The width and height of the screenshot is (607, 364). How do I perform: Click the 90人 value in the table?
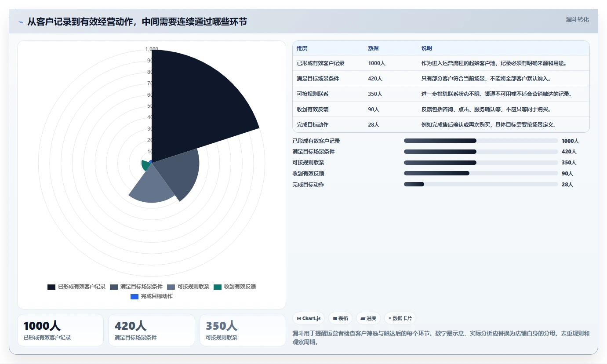point(374,109)
